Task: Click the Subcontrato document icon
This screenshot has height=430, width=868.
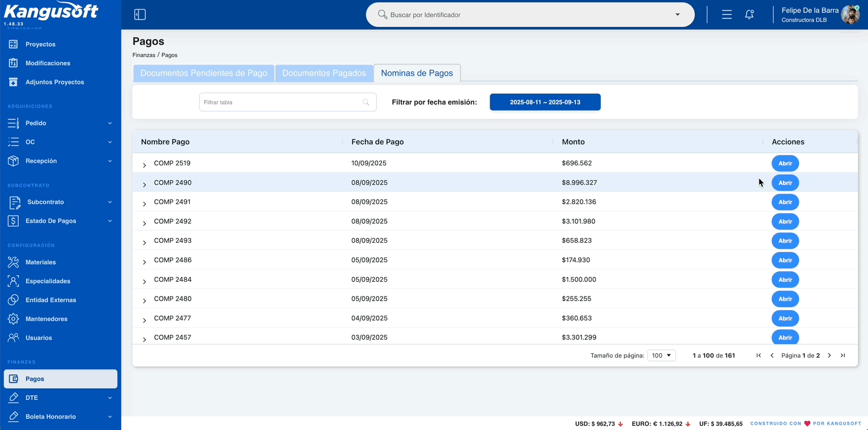Action: [x=14, y=202]
